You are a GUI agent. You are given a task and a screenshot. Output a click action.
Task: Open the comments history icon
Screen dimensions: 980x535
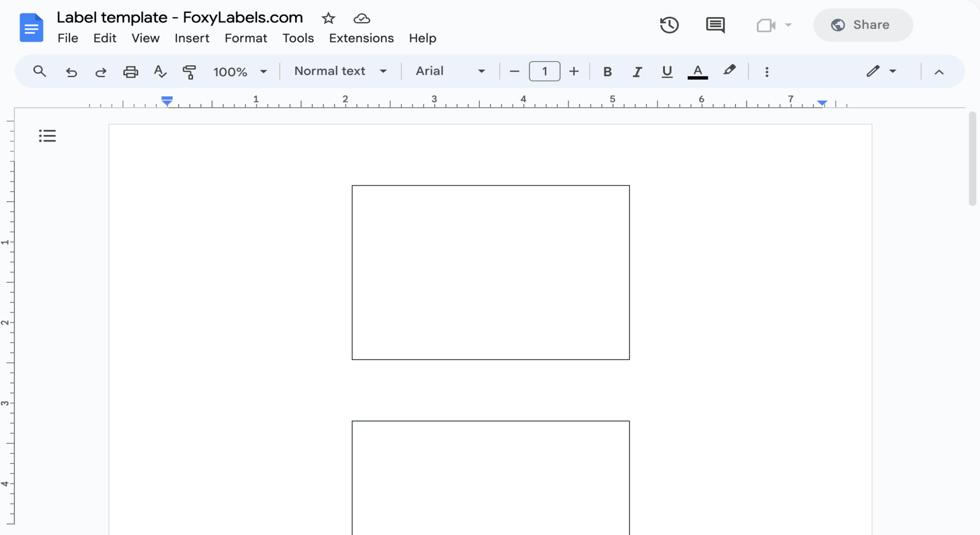pyautogui.click(x=715, y=25)
